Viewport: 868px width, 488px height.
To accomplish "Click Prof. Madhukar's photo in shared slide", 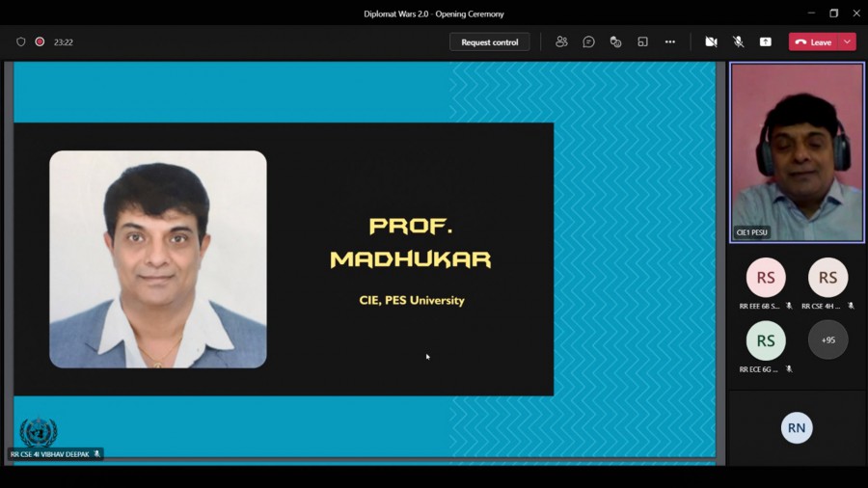I will pyautogui.click(x=158, y=258).
